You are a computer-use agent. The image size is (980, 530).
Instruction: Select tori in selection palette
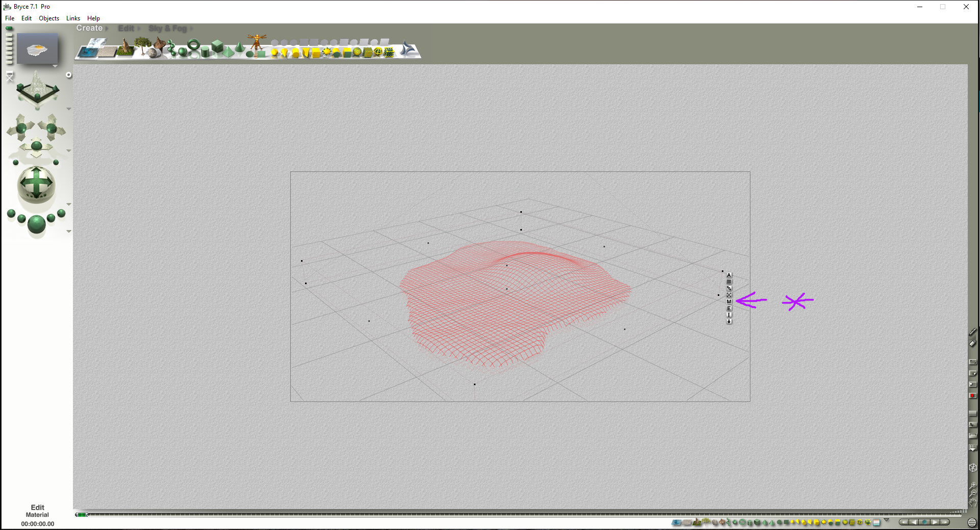coord(743,522)
